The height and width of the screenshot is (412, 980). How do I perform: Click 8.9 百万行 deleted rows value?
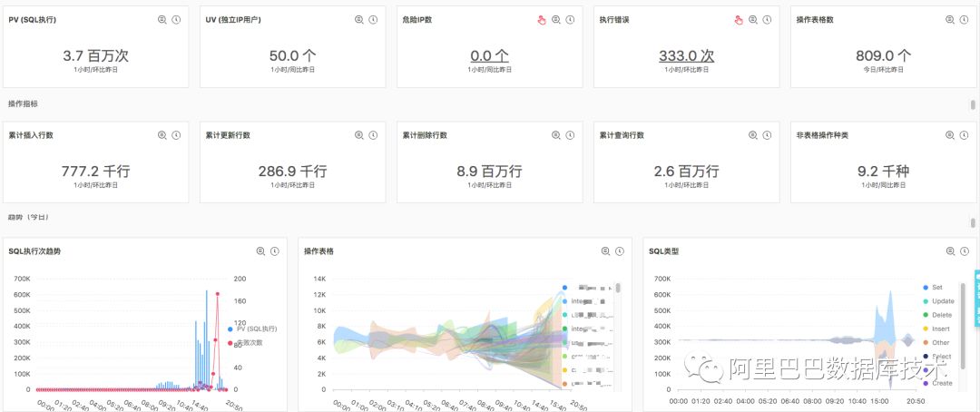click(x=489, y=171)
